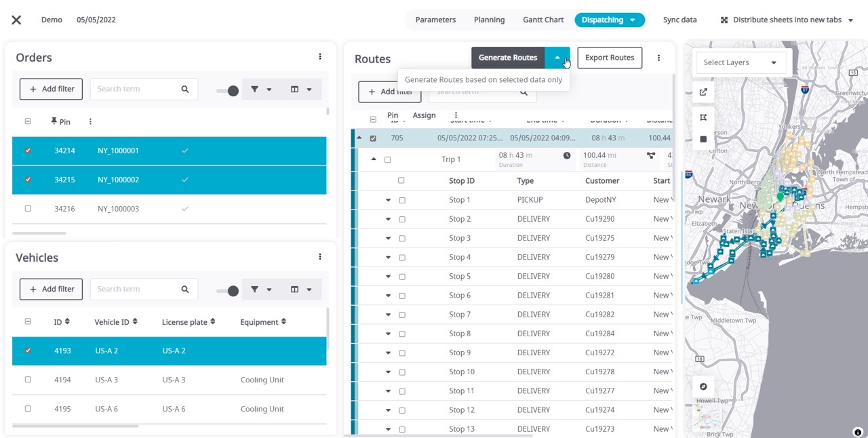
Task: Open the Orders filter icon
Action: pos(254,89)
